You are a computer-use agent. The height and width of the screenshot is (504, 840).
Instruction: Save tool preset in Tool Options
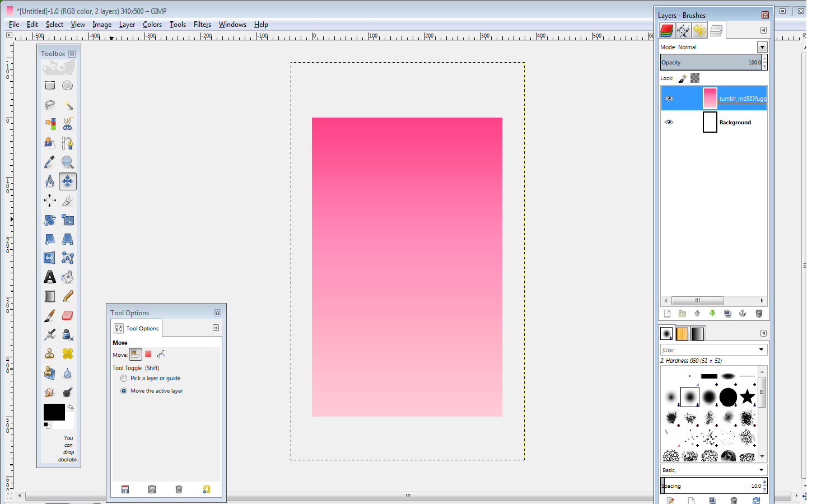pyautogui.click(x=125, y=489)
